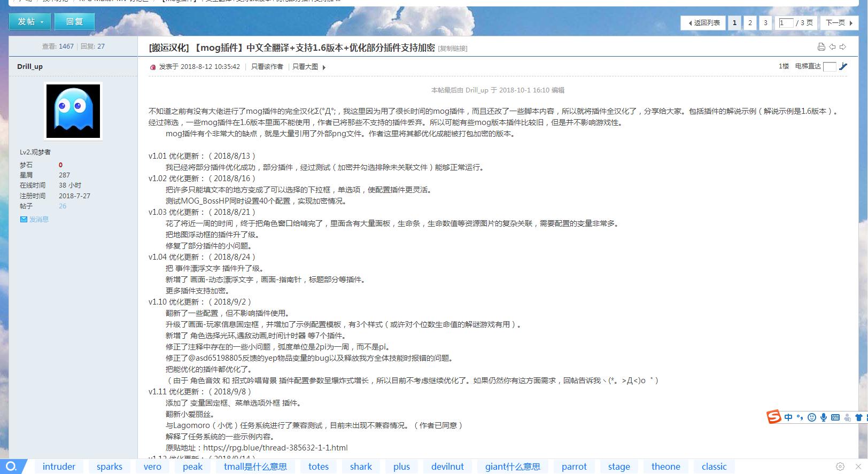
Task: Select the 'parrot' suggestion at bottom
Action: [574, 467]
